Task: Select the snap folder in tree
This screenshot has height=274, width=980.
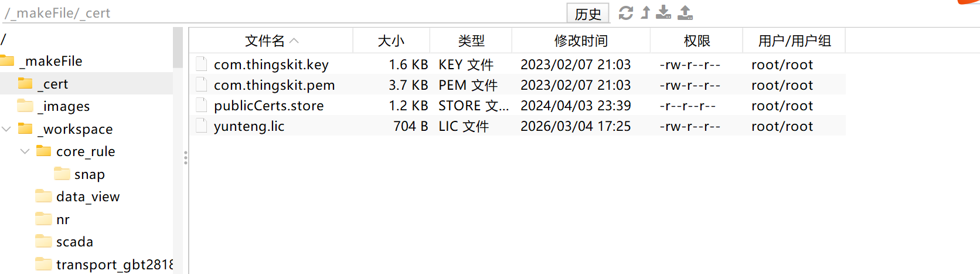Action: [x=89, y=174]
